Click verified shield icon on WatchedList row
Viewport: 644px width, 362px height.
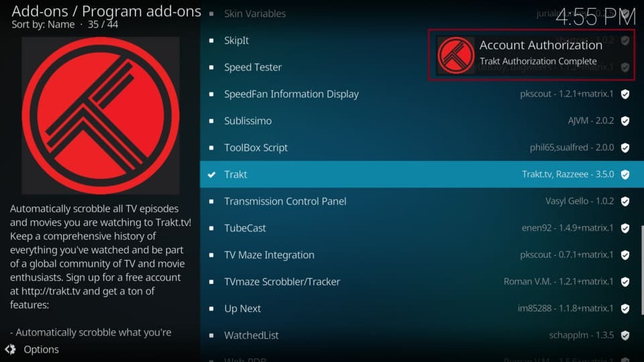[x=625, y=335]
